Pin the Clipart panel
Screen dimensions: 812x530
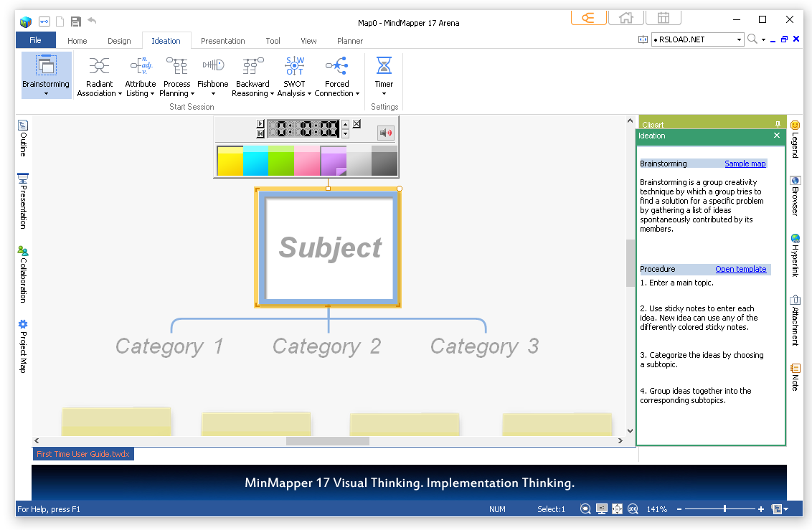pos(778,124)
